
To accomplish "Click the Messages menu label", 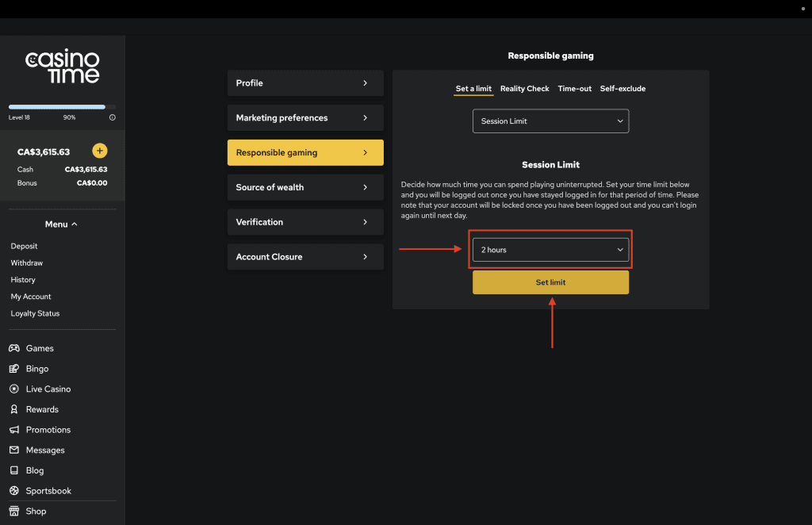I will 45,450.
